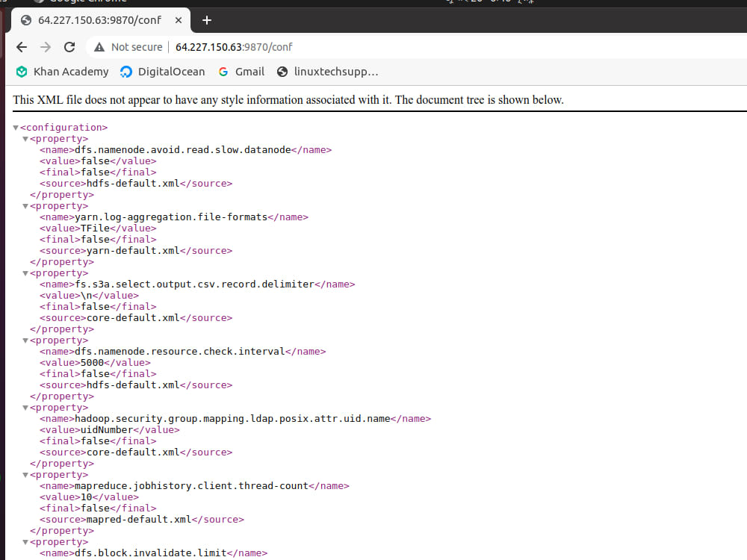
Task: Go back to the previous page
Action: point(22,47)
